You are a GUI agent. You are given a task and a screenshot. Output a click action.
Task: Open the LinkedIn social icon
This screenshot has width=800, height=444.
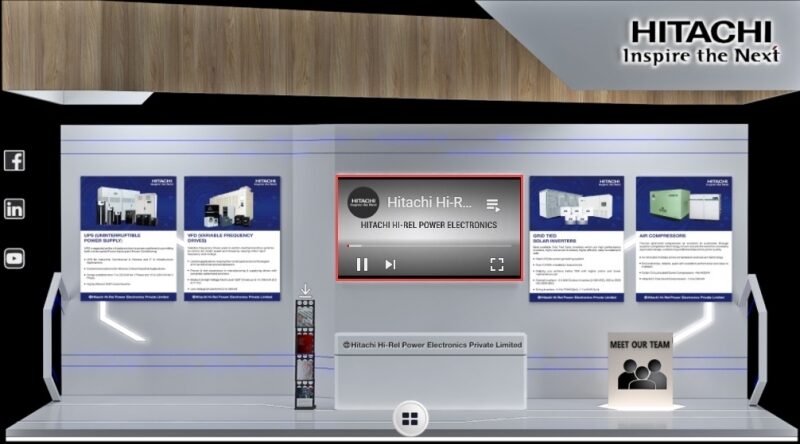[14, 209]
